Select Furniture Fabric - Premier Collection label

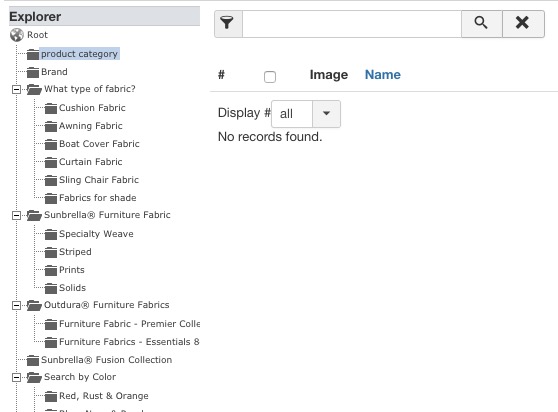(x=129, y=324)
